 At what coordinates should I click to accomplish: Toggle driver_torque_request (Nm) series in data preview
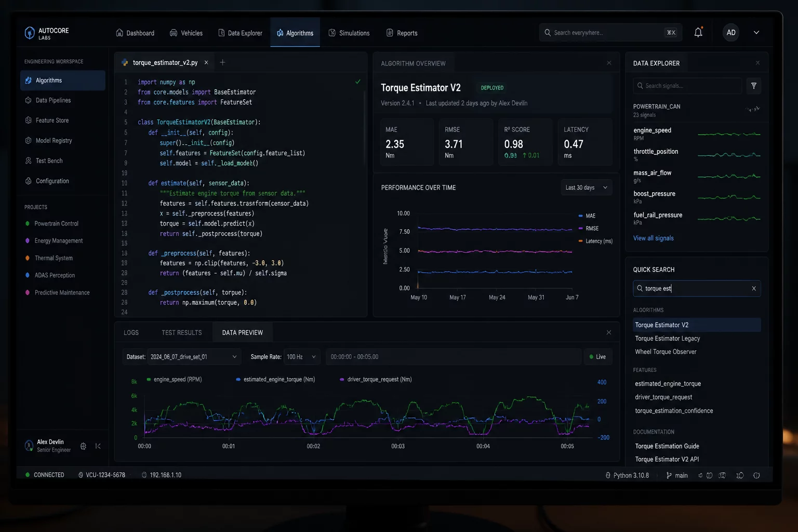(x=376, y=380)
